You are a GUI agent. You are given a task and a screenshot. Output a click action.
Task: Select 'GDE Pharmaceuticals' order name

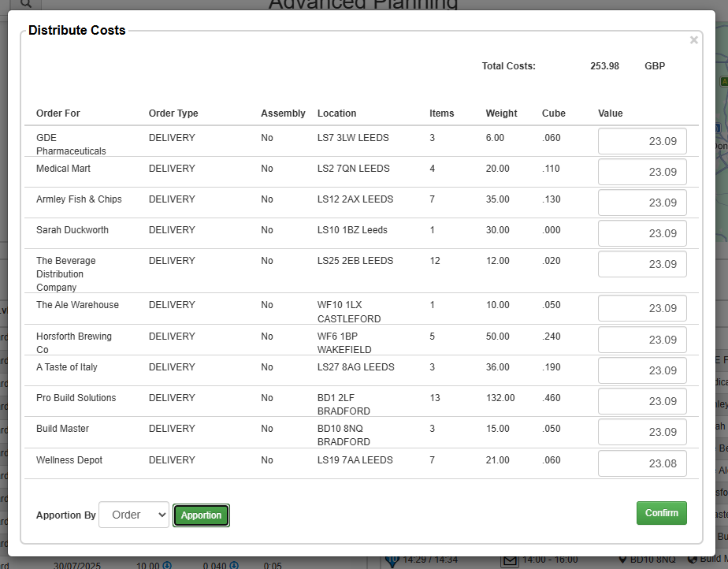pos(71,144)
